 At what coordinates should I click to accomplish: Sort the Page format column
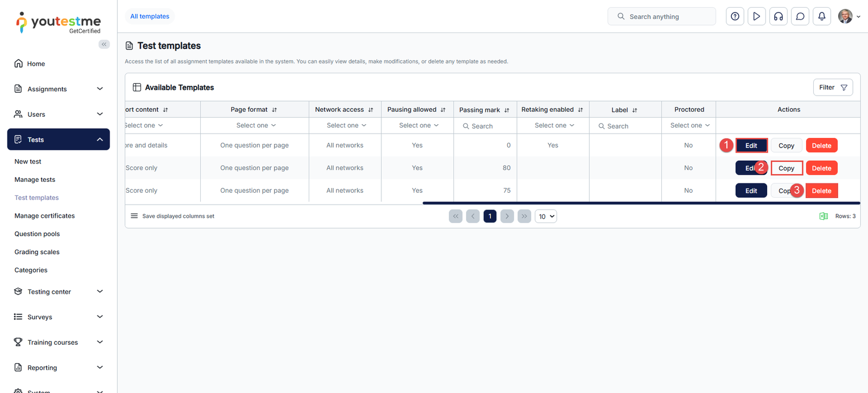[275, 110]
